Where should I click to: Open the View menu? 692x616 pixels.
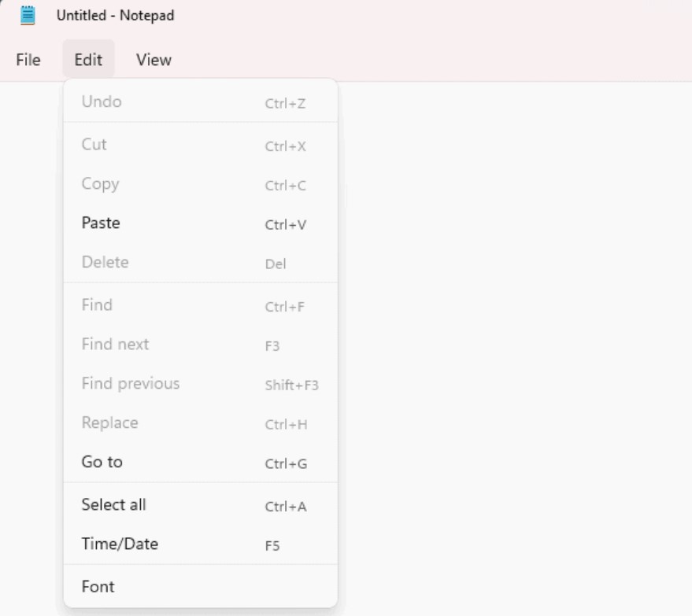tap(154, 60)
